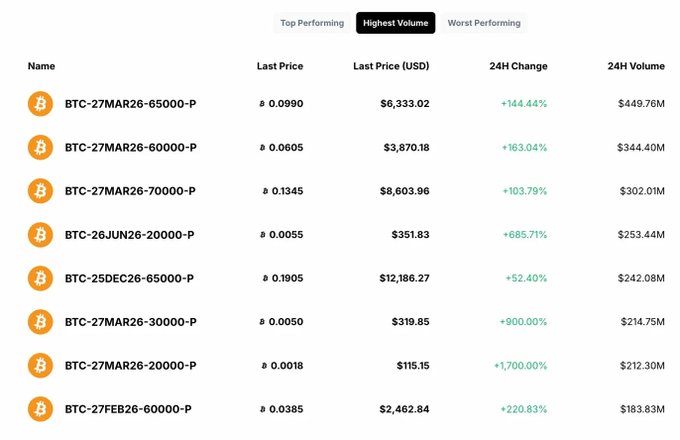The image size is (680, 440).
Task: Click Bitcoin icon beside BTC-25DEC26-65000-P
Action: click(40, 278)
